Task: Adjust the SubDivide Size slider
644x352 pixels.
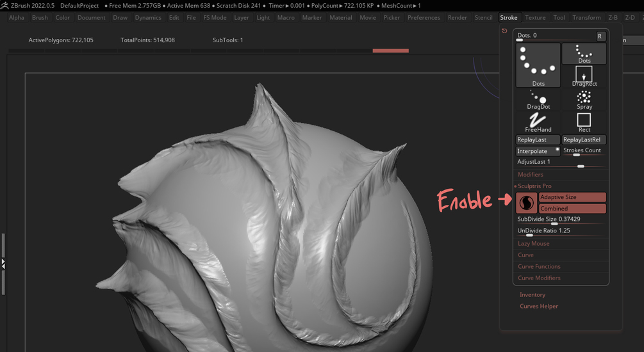Action: [561, 220]
